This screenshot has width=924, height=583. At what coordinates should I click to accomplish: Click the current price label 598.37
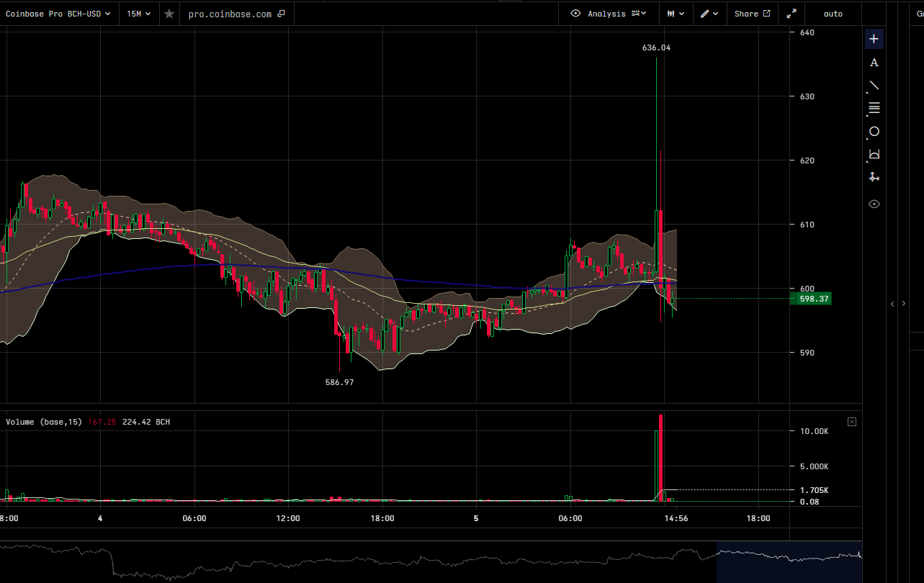click(811, 298)
